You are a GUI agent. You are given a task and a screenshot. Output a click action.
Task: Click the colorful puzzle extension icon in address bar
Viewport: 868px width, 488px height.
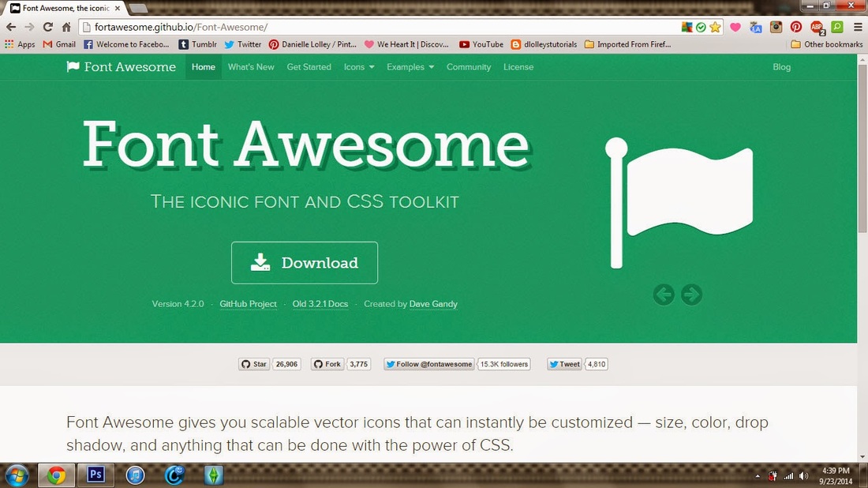687,27
